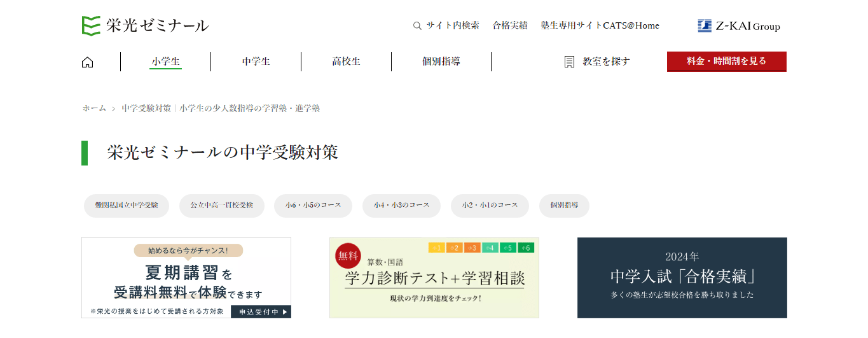The image size is (868, 338).
Task: Select the 難関私国立中学受験 pill button
Action: pyautogui.click(x=127, y=206)
